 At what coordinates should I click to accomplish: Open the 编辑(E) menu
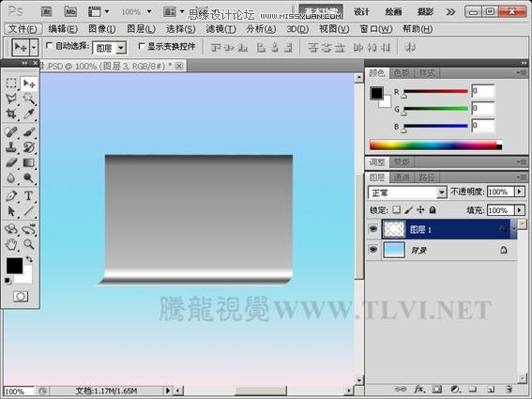(x=63, y=29)
